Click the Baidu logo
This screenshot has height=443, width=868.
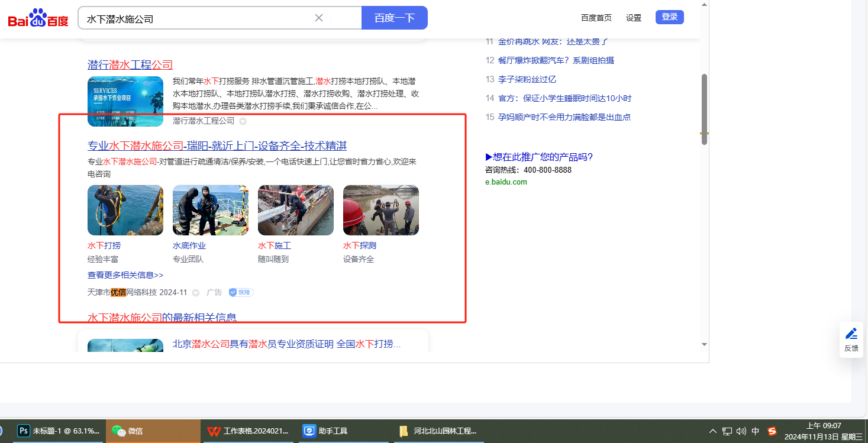click(x=38, y=18)
